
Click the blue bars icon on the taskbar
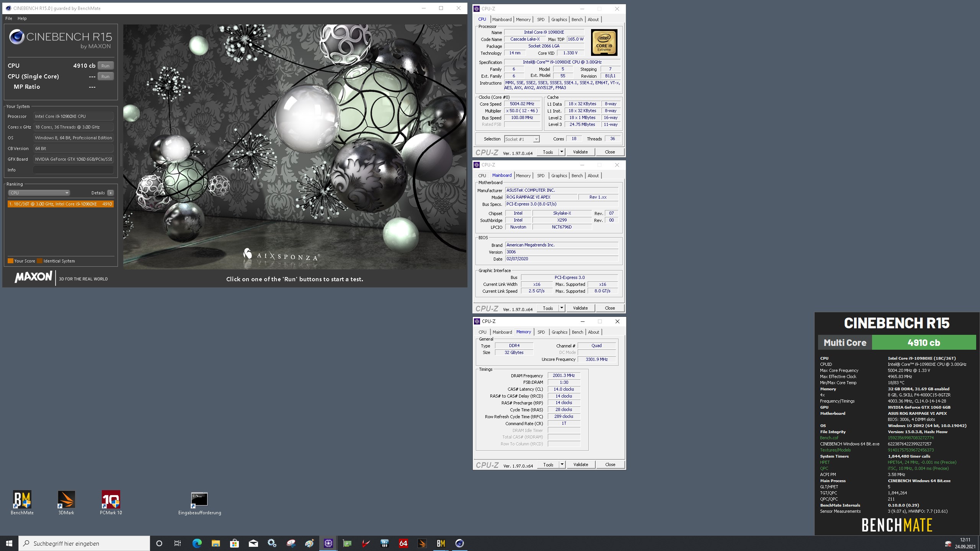click(384, 543)
